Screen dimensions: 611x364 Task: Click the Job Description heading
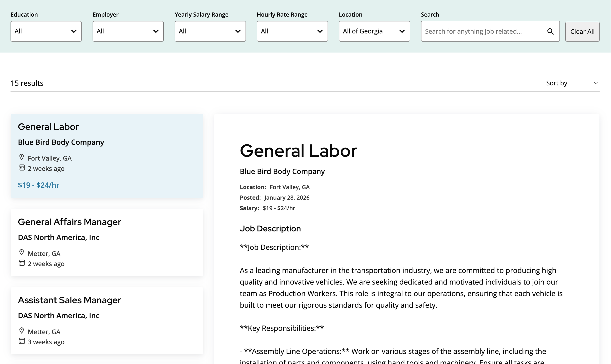point(270,229)
